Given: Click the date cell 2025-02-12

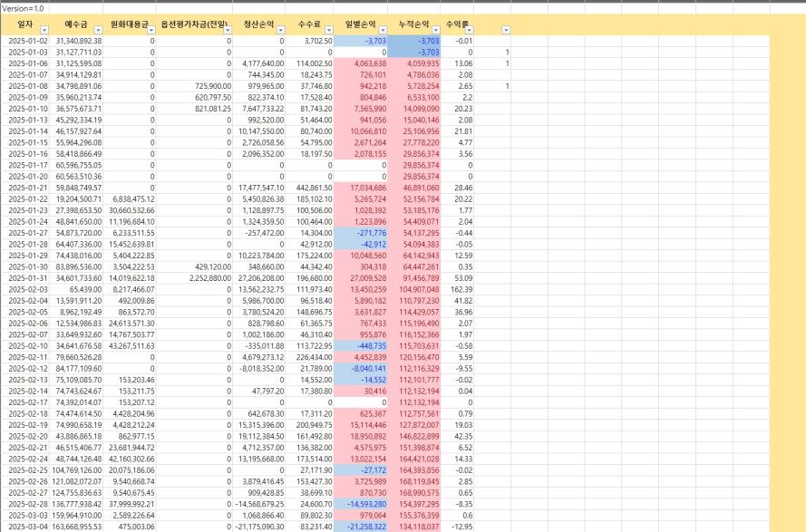Looking at the screenshot, I should tap(25, 369).
